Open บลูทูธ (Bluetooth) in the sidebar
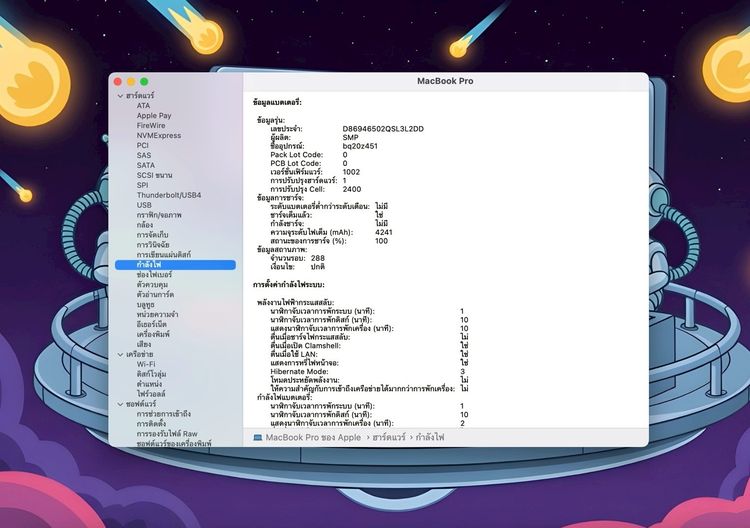The width and height of the screenshot is (750, 528). tap(145, 305)
